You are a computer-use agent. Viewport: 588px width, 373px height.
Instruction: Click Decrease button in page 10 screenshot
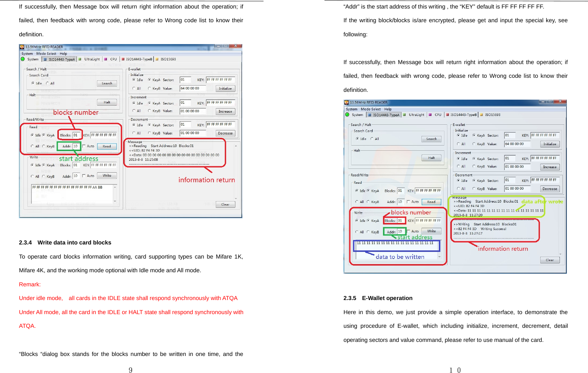click(x=550, y=189)
